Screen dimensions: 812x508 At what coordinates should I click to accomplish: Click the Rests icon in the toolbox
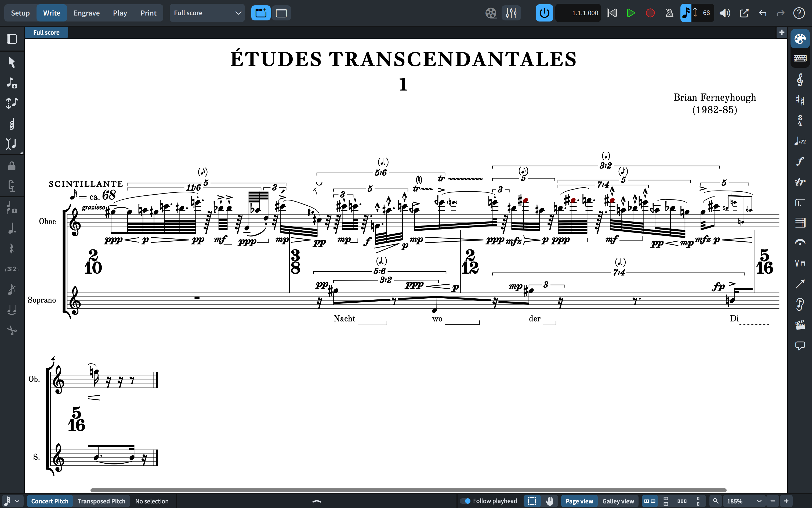click(12, 249)
